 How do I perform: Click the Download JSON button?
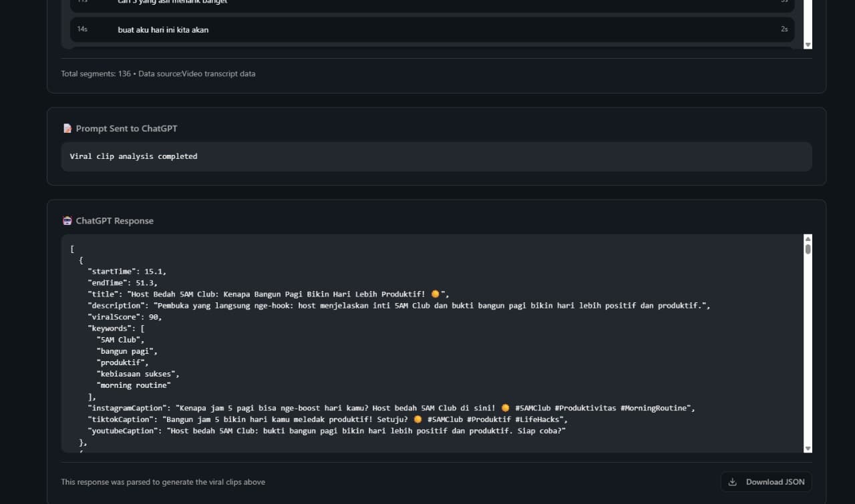coord(766,482)
